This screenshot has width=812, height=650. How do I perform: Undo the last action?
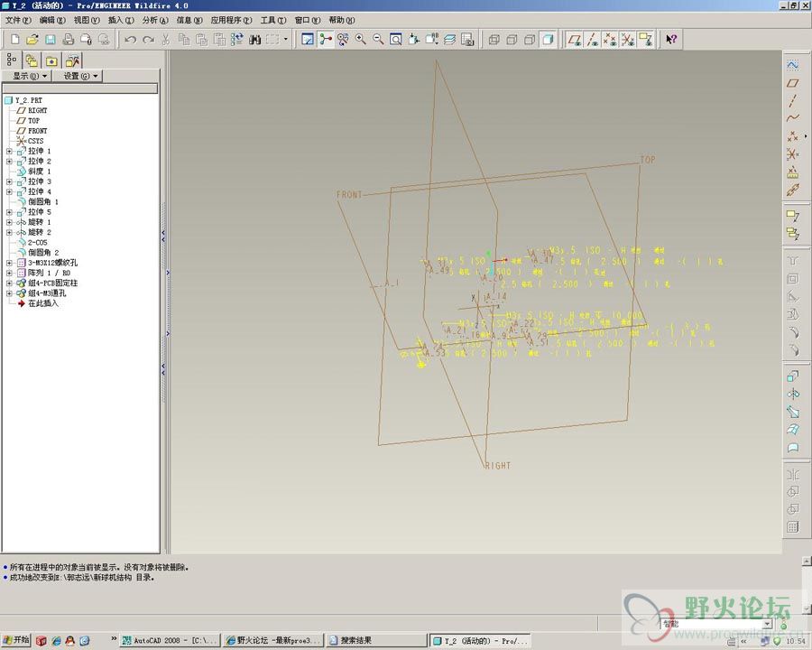click(130, 40)
